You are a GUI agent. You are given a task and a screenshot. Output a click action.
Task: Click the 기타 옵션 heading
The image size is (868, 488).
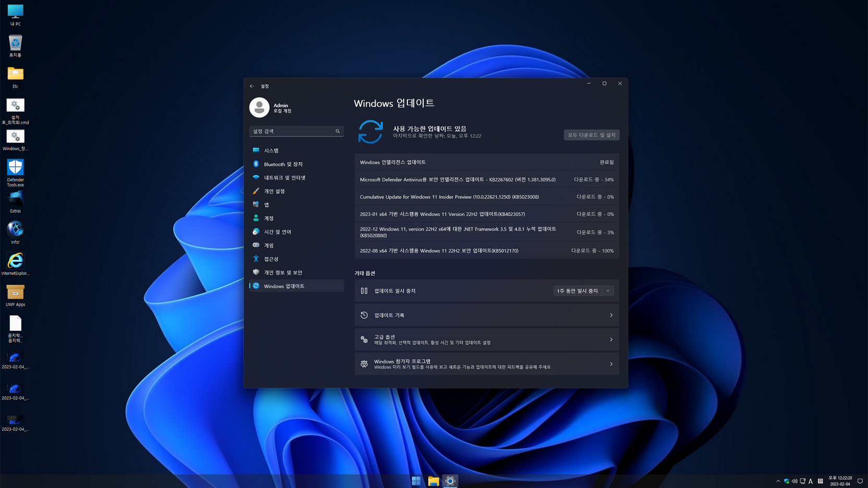coord(365,273)
